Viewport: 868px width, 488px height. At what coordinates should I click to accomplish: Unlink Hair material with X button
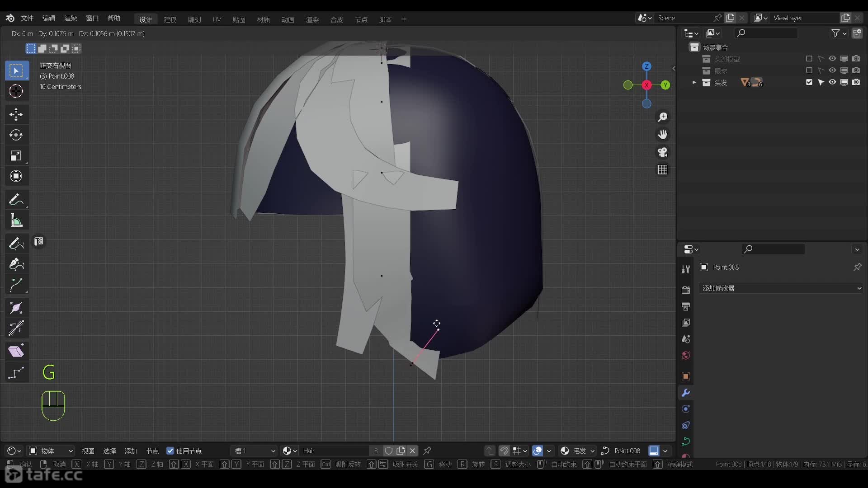(x=413, y=450)
